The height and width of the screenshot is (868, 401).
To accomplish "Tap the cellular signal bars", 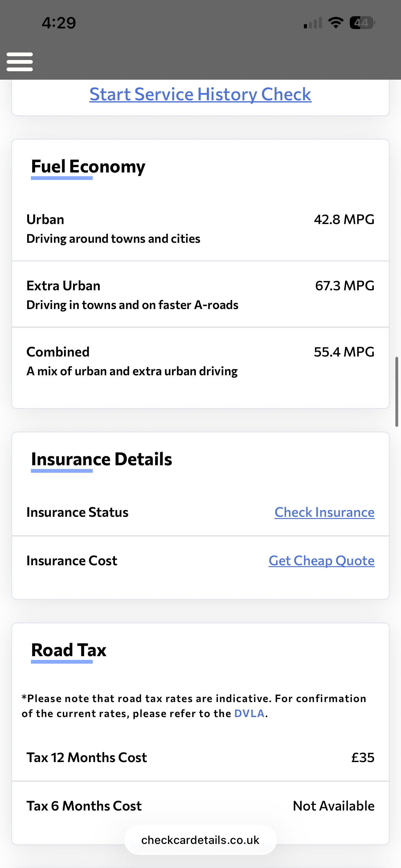I will pos(313,23).
